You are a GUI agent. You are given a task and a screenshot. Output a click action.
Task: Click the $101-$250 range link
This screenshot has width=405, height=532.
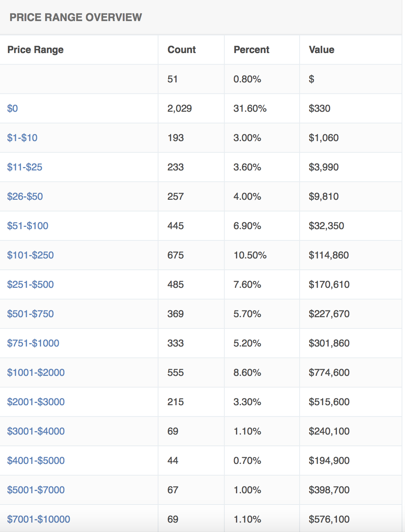pyautogui.click(x=30, y=255)
